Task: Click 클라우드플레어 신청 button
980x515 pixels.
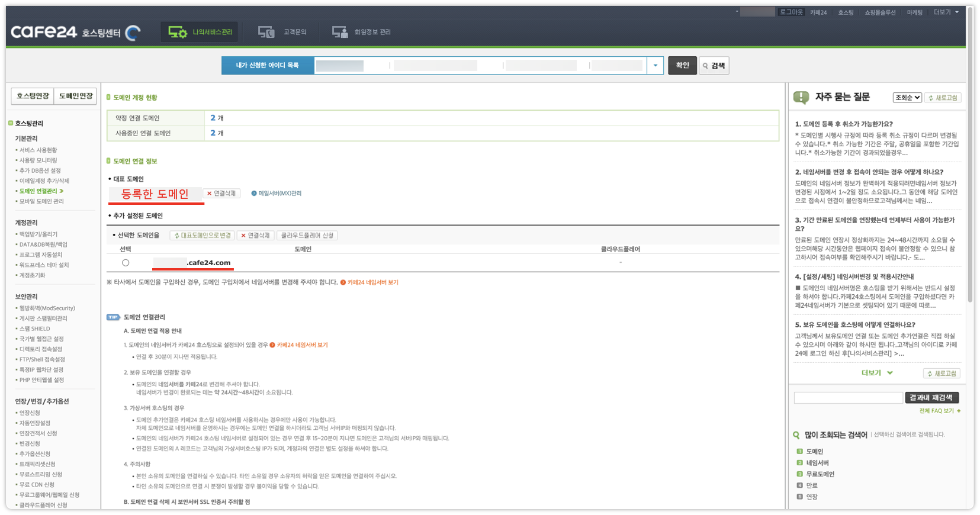Action: pyautogui.click(x=307, y=236)
